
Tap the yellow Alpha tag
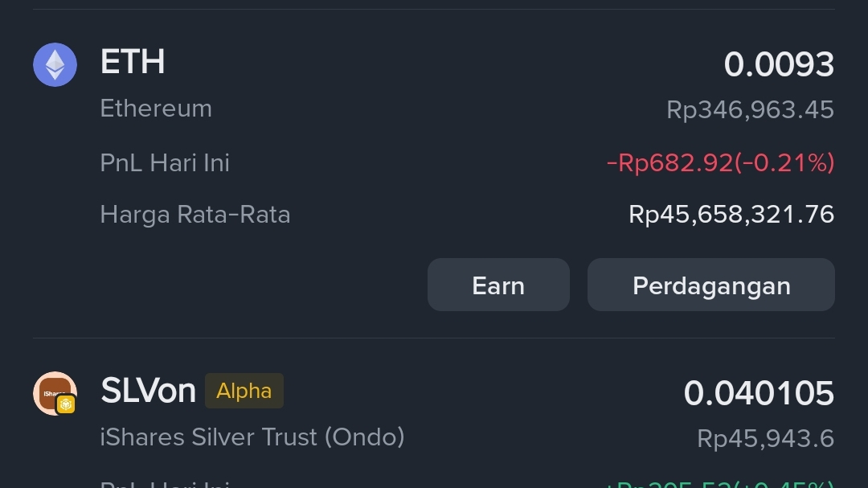point(244,392)
